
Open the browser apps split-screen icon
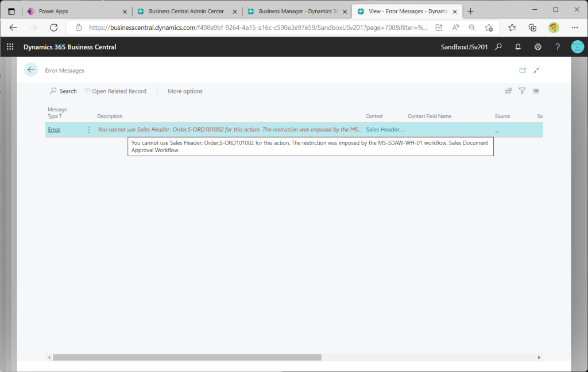[439, 28]
